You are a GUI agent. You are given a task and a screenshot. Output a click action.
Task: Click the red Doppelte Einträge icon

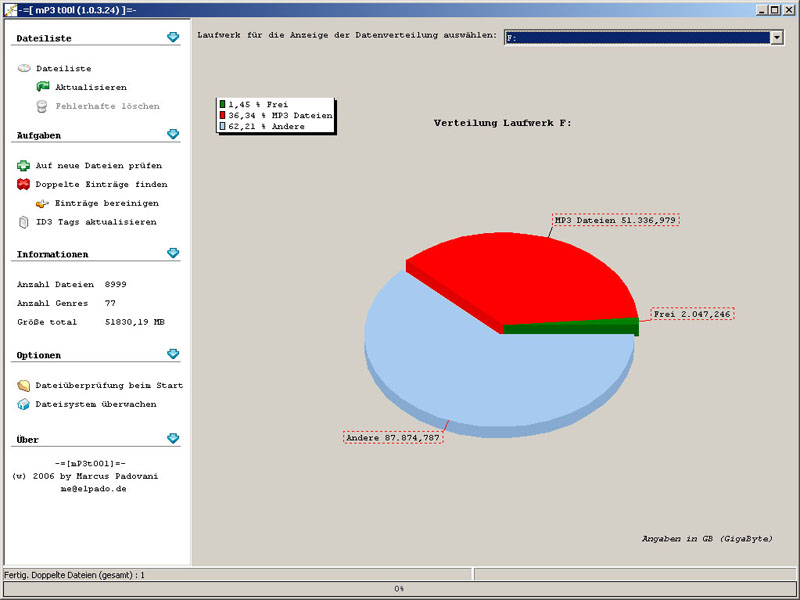[x=23, y=184]
